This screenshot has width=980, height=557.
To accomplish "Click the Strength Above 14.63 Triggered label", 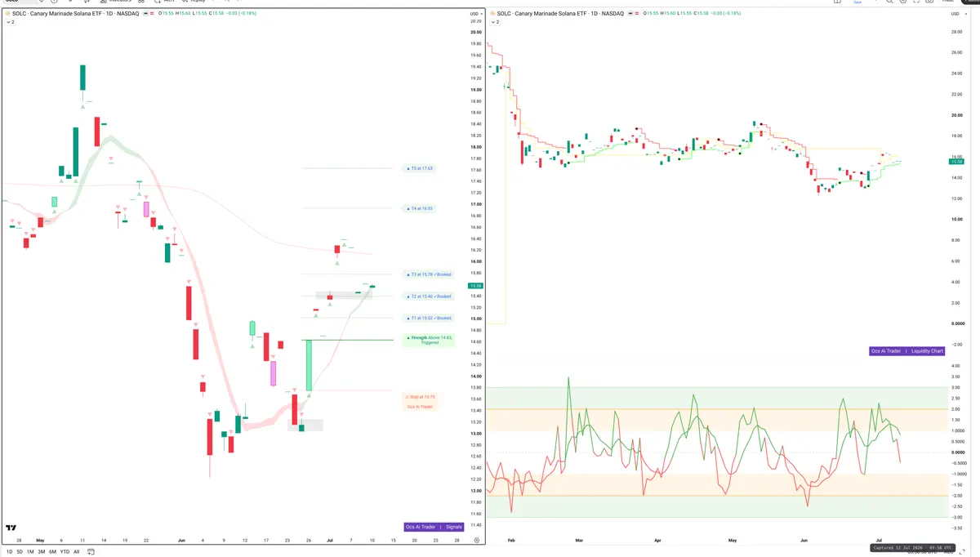I will pyautogui.click(x=429, y=340).
